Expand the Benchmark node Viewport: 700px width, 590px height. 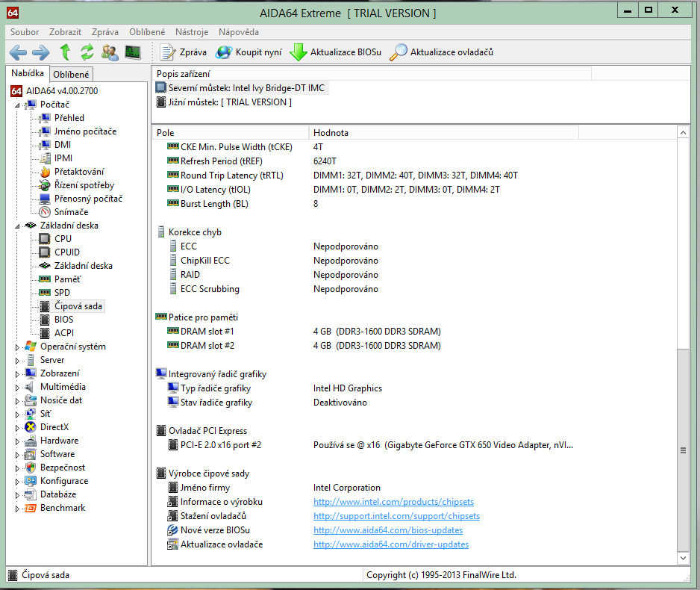[x=17, y=509]
